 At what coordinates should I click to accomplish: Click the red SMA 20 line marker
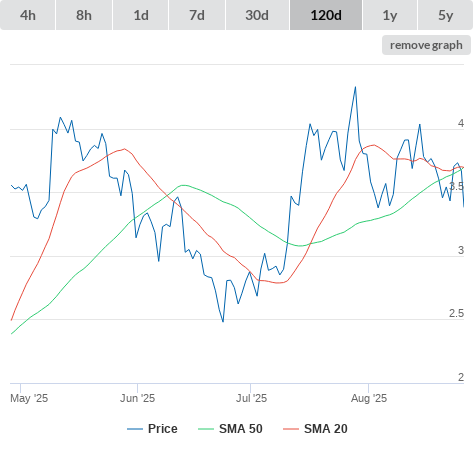pyautogui.click(x=291, y=429)
